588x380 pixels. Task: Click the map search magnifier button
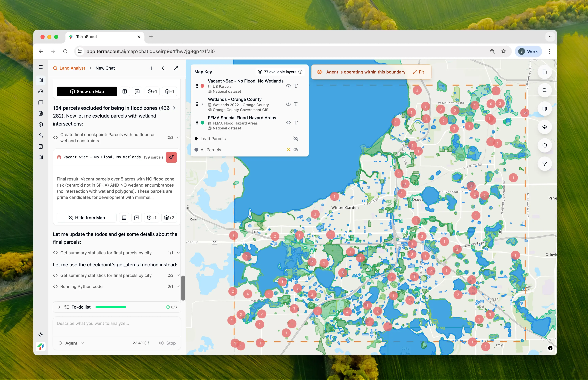[544, 90]
